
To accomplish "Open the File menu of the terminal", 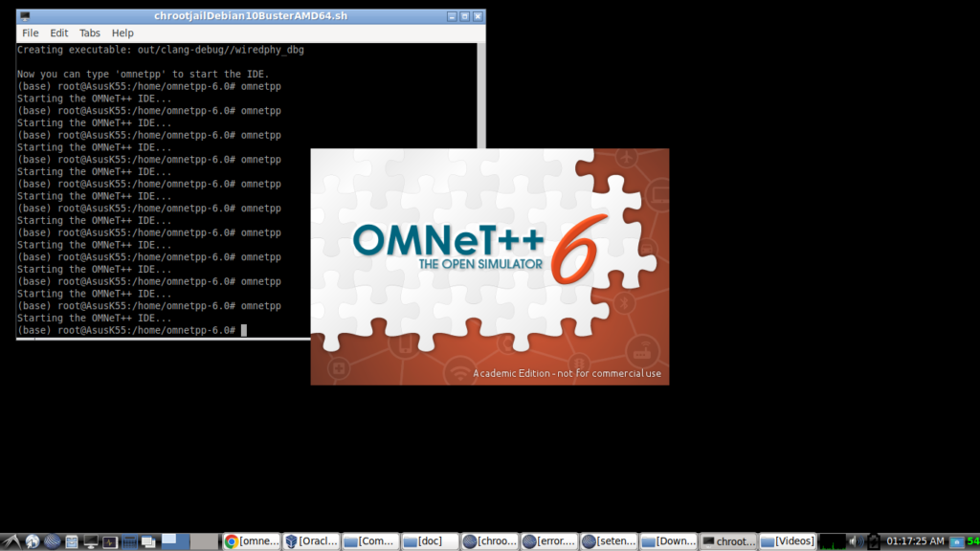I will (x=29, y=32).
